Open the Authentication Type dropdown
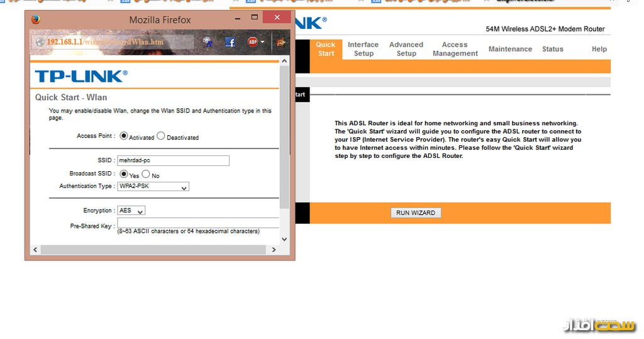Viewport: 644px width, 339px height. (x=153, y=187)
